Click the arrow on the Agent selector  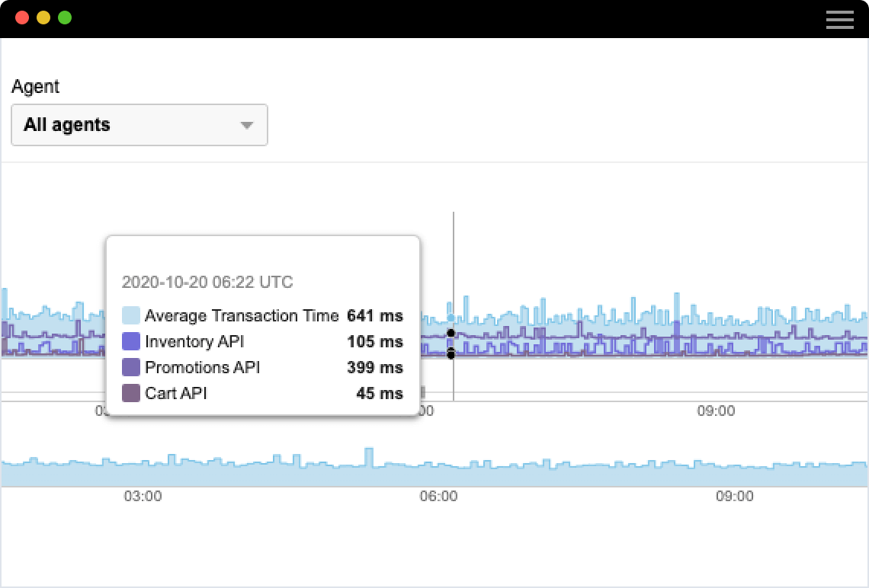[246, 126]
